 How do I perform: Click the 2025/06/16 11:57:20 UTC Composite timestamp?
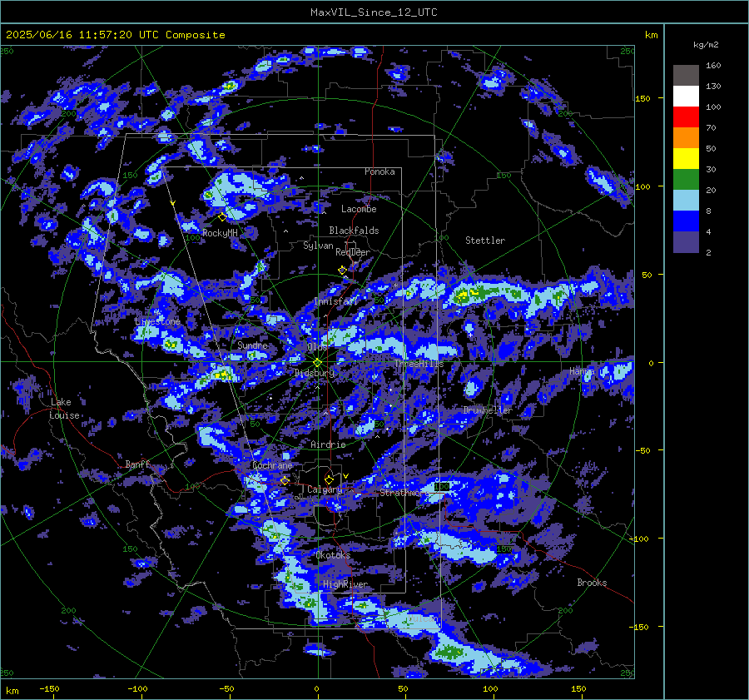tap(115, 35)
